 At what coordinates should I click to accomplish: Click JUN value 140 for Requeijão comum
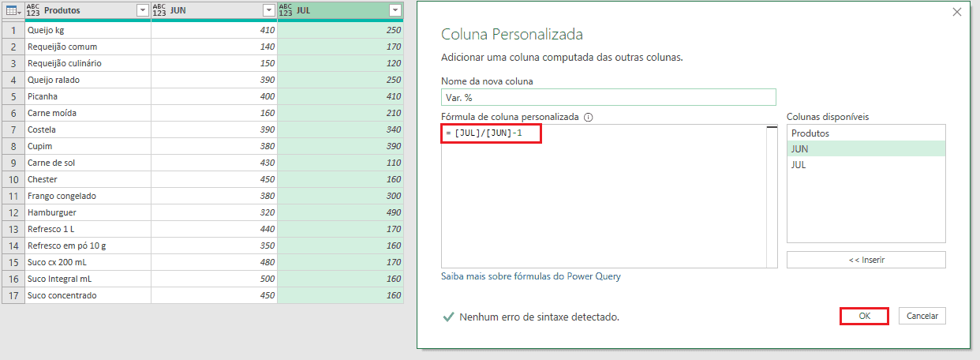tap(214, 47)
